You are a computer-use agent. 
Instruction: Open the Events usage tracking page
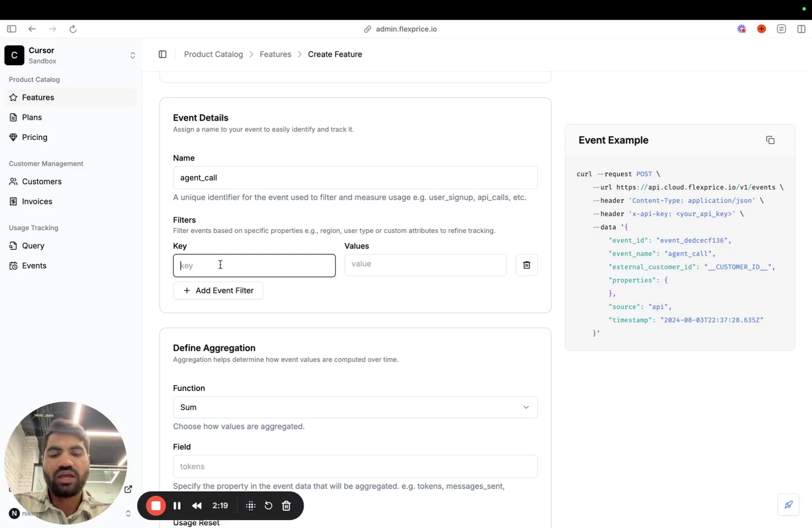coord(34,265)
